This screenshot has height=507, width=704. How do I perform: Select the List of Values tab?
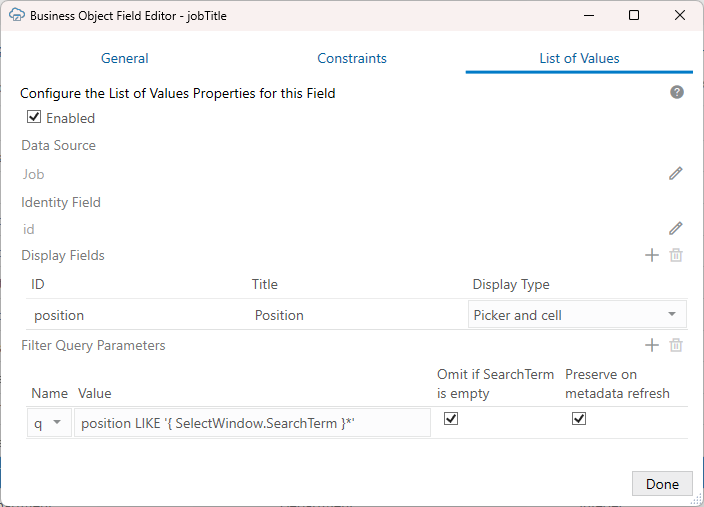[x=579, y=58]
